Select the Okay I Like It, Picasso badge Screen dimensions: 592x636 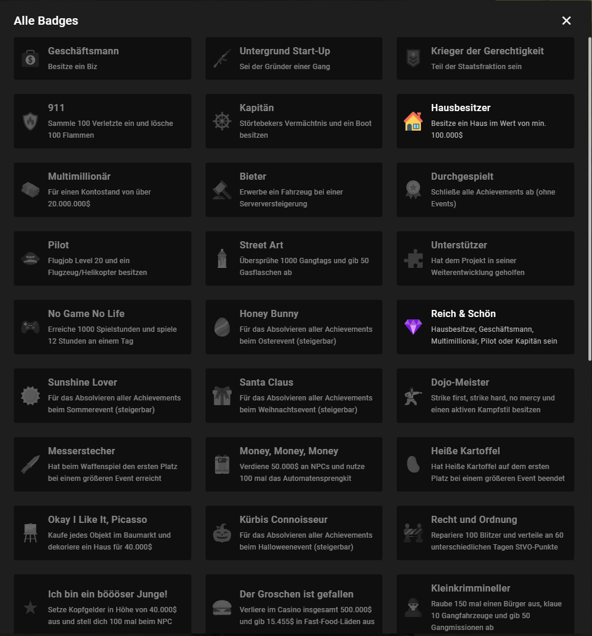[103, 533]
